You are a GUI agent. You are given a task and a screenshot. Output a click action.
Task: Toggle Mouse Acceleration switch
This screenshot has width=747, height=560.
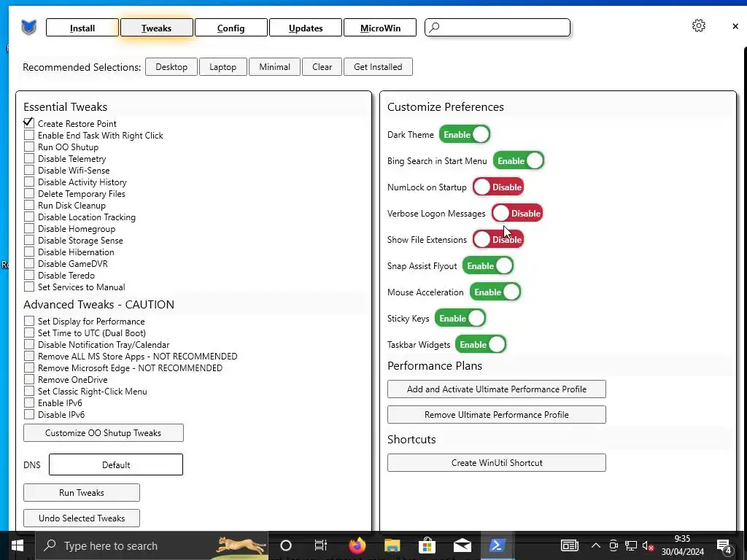pyautogui.click(x=495, y=292)
